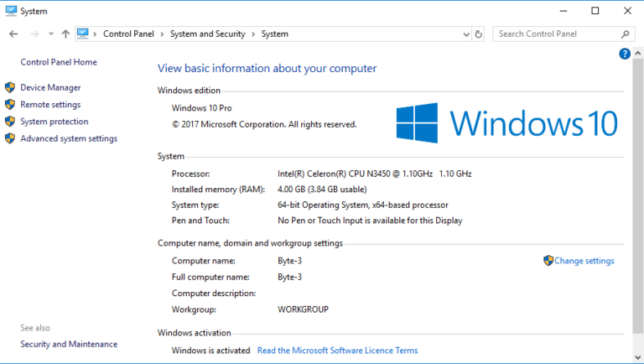This screenshot has width=644, height=364.
Task: Expand chevron before Control Panel breadcrumb
Action: coord(95,34)
